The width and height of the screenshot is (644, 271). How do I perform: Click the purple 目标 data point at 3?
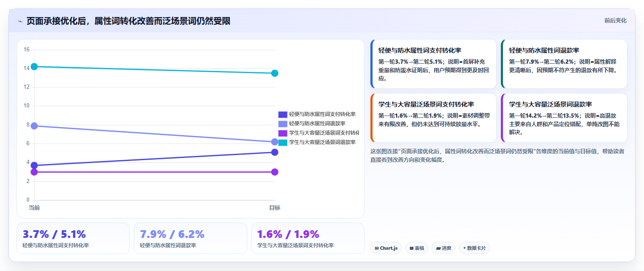(275, 172)
